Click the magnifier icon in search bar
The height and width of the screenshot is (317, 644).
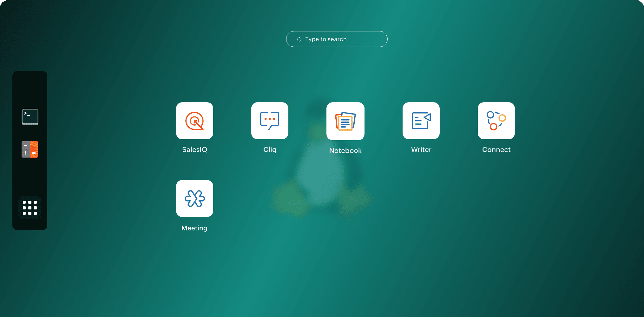click(299, 39)
